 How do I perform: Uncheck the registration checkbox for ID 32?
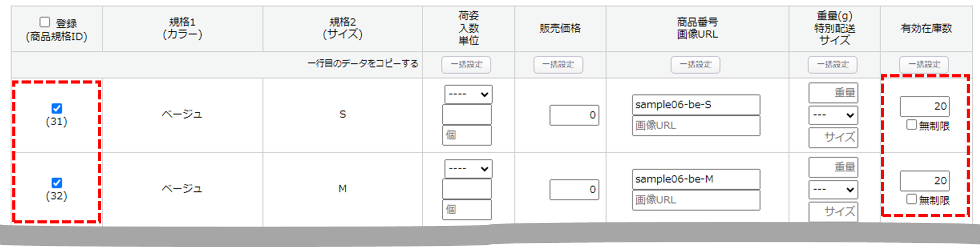point(56,183)
